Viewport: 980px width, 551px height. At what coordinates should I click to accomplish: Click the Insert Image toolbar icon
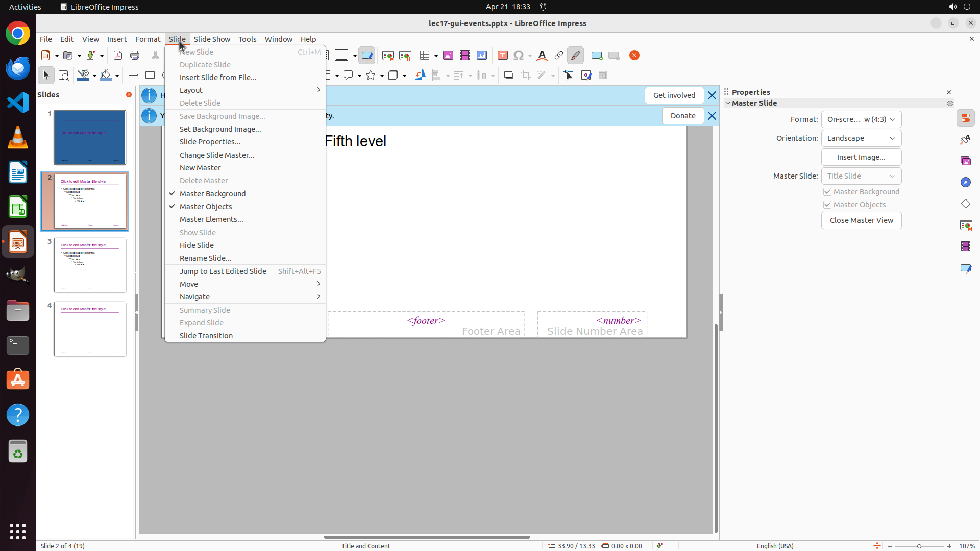(x=448, y=56)
